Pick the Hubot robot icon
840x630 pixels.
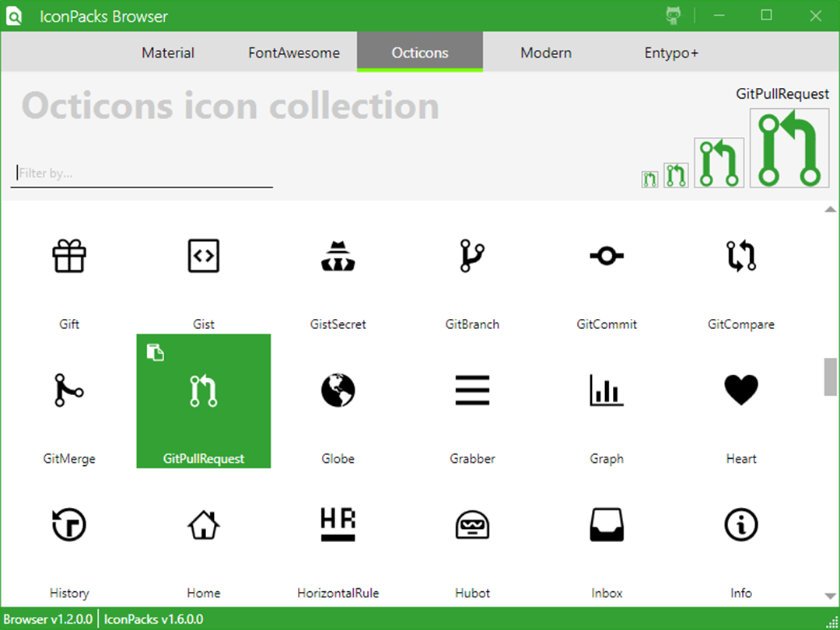472,524
